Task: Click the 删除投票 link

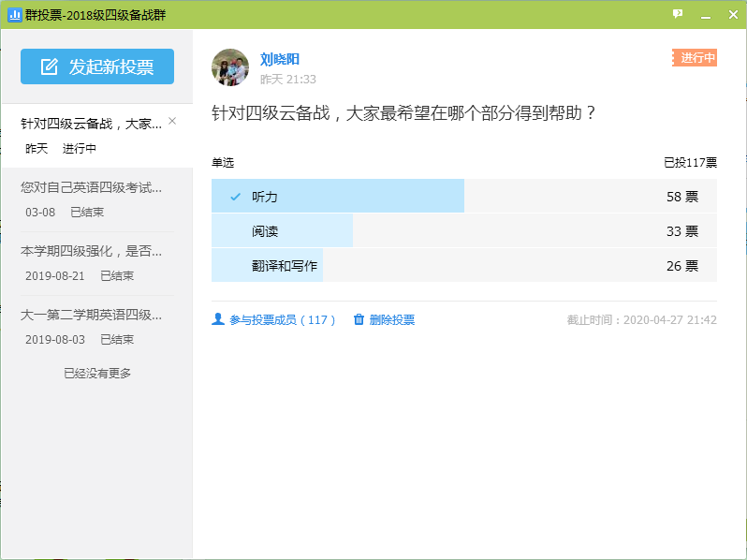Action: [391, 319]
